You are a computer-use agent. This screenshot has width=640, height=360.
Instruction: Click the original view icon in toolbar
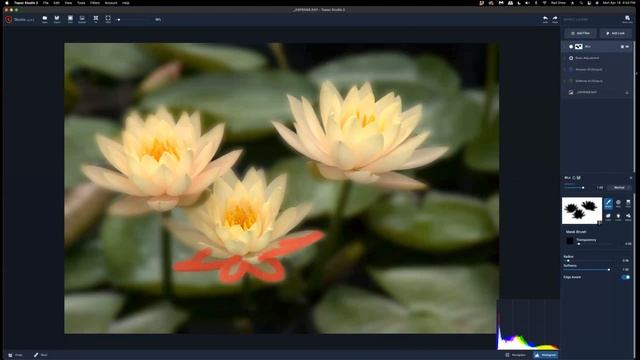(x=70, y=19)
